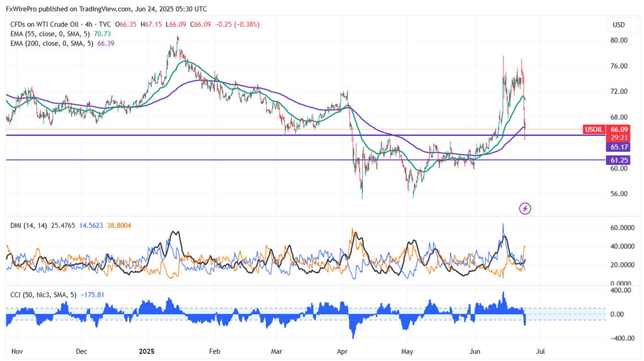
Task: Click the Mar label on time axis
Action: click(x=276, y=351)
